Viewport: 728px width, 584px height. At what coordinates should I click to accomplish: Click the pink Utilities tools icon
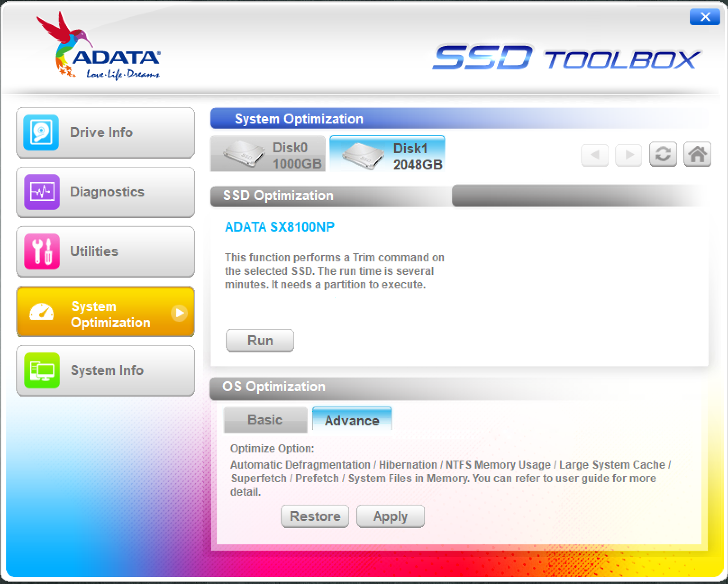[x=41, y=251]
